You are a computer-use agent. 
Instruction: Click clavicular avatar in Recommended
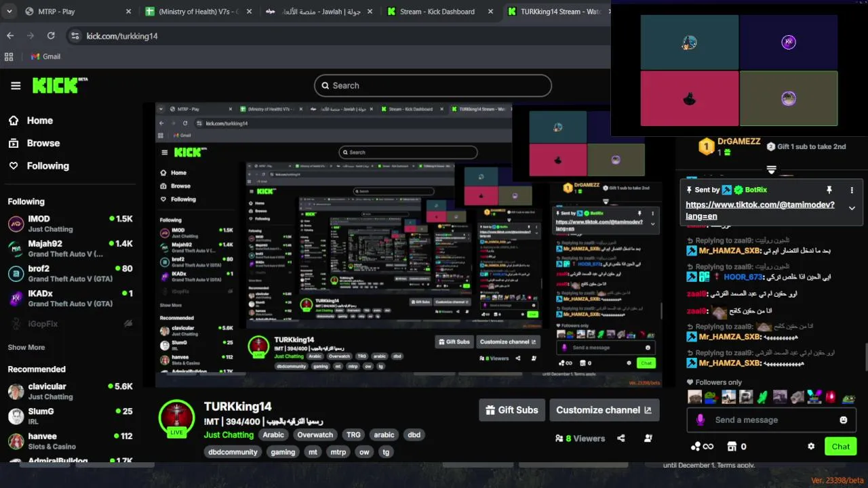16,391
